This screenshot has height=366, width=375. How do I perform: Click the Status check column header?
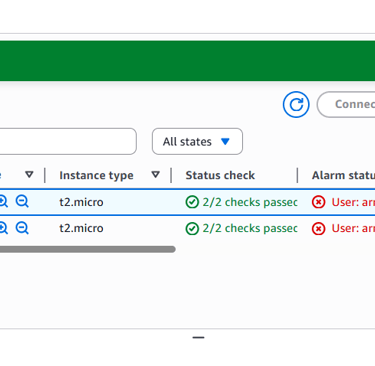pos(220,175)
